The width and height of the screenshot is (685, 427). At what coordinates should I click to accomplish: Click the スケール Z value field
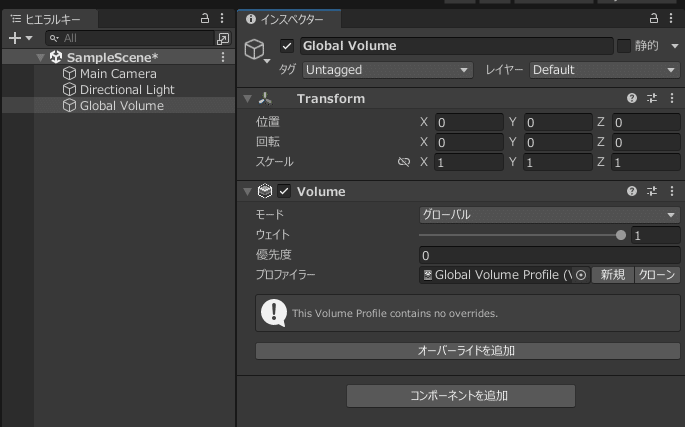(646, 163)
